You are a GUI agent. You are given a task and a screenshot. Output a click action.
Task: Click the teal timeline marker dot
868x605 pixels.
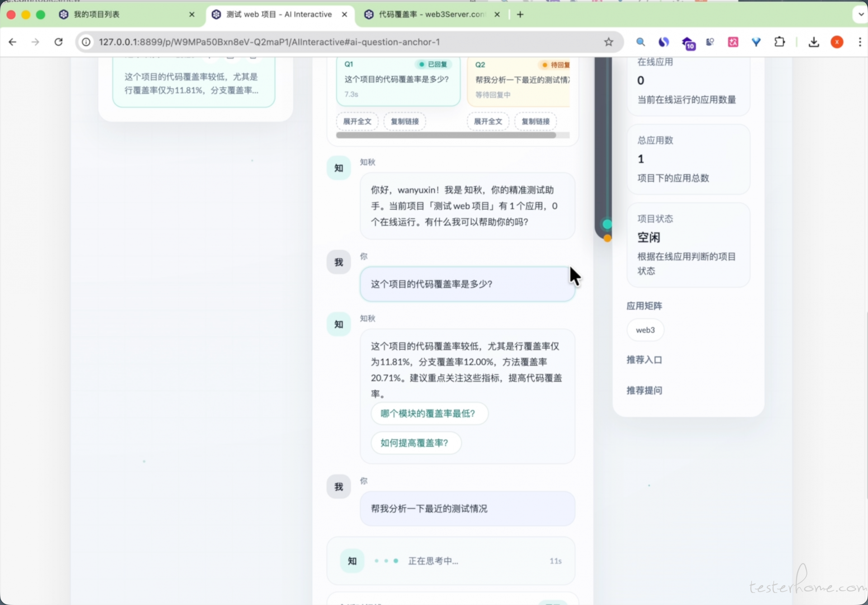point(607,224)
